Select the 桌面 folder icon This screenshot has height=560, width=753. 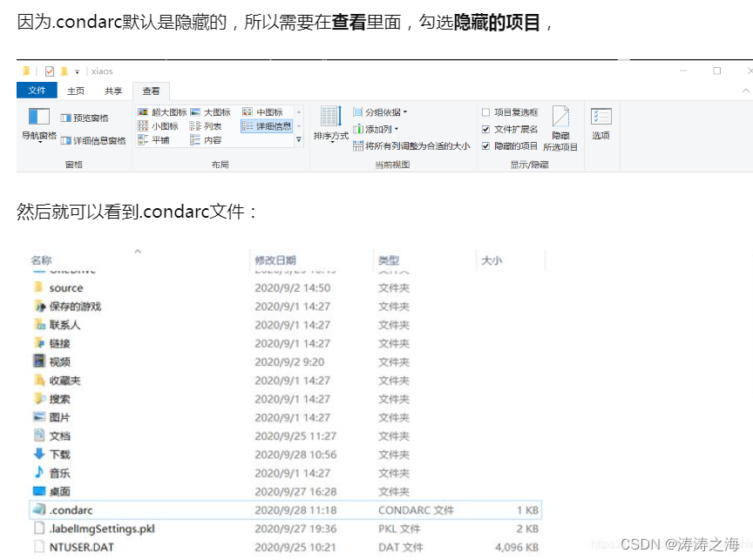click(x=39, y=491)
